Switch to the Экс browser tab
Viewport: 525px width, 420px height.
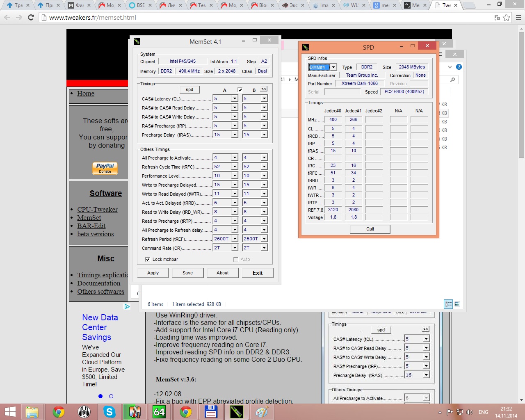293,5
